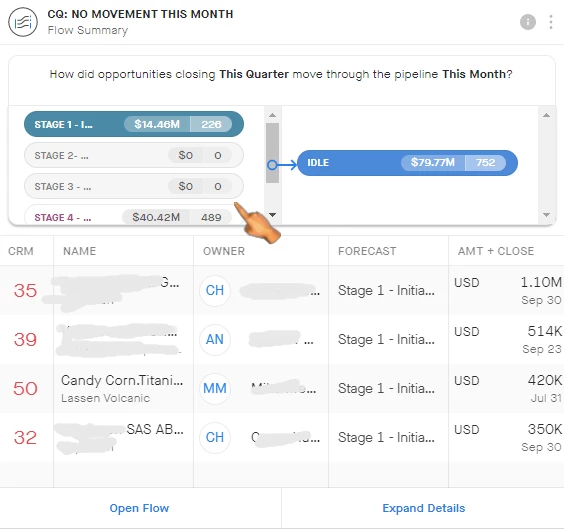Open the three-dot options menu
Image resolution: width=564 pixels, height=529 pixels.
(551, 22)
